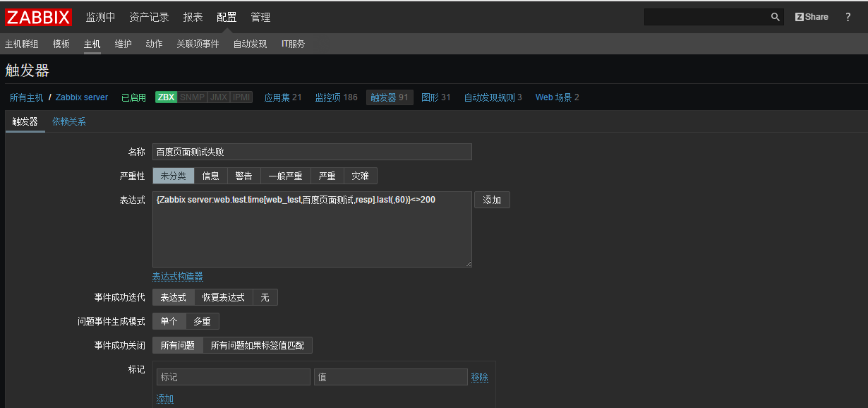Click the Share icon
The height and width of the screenshot is (408, 868).
pos(811,16)
